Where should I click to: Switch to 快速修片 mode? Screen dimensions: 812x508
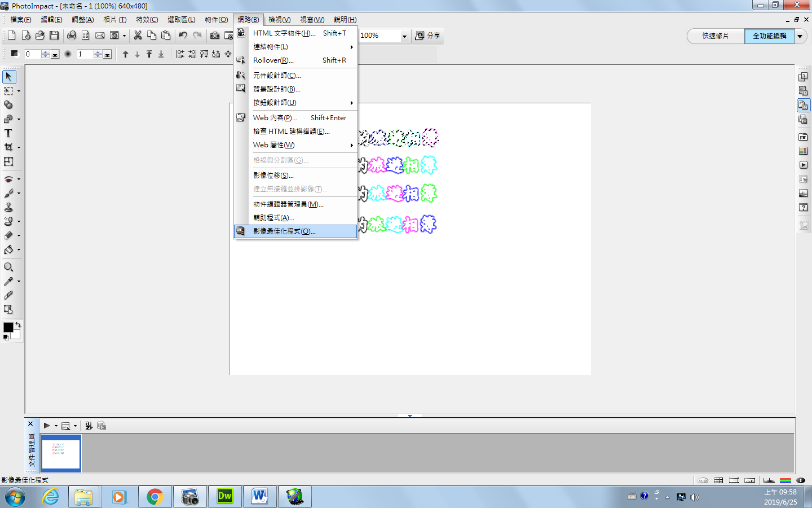(715, 36)
